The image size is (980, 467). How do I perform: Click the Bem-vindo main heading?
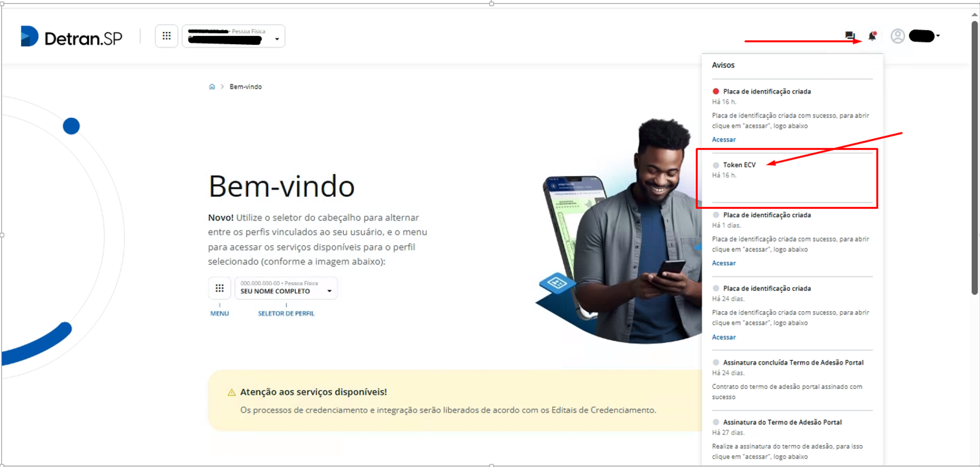[281, 186]
